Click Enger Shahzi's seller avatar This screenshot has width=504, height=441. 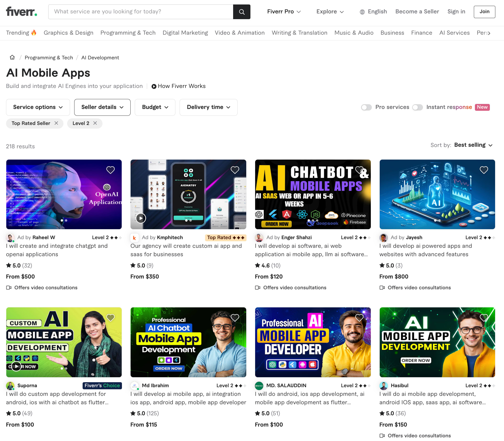click(x=259, y=238)
